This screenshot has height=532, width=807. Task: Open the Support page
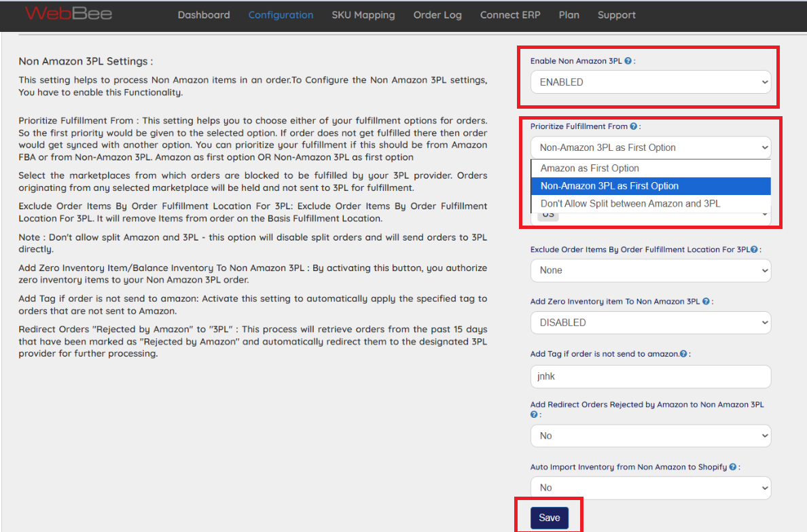[617, 15]
